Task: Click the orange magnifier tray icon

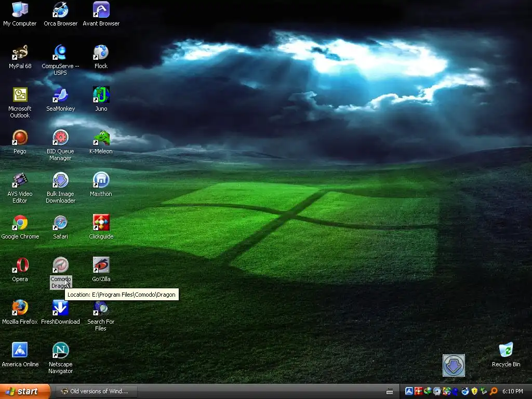Action: click(494, 391)
